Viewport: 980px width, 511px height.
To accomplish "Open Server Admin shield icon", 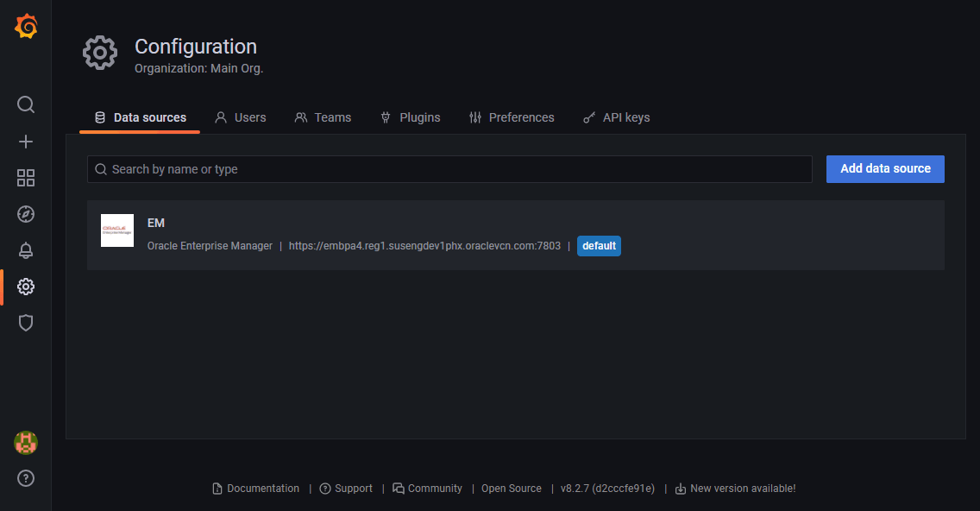I will tap(25, 322).
